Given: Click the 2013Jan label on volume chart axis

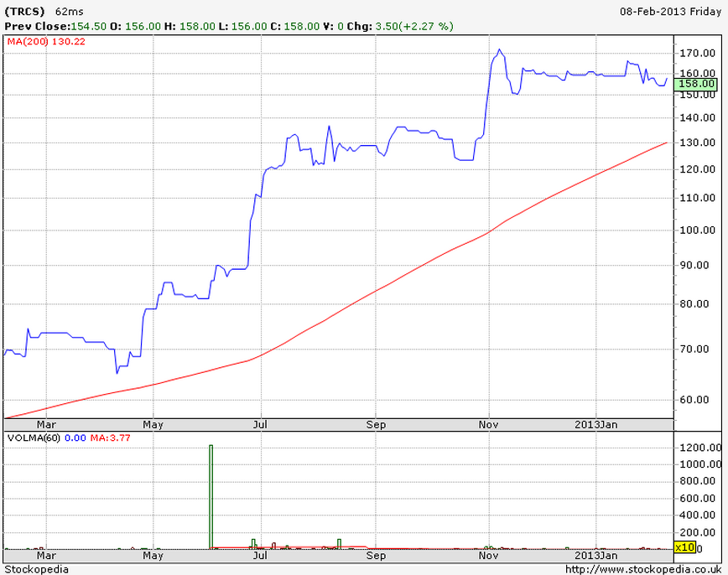Looking at the screenshot, I should pos(596,556).
